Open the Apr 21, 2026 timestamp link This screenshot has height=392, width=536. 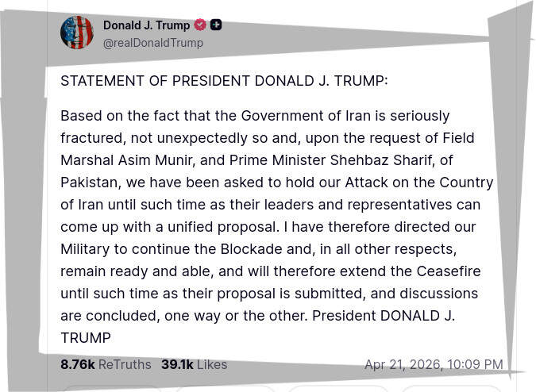(433, 364)
